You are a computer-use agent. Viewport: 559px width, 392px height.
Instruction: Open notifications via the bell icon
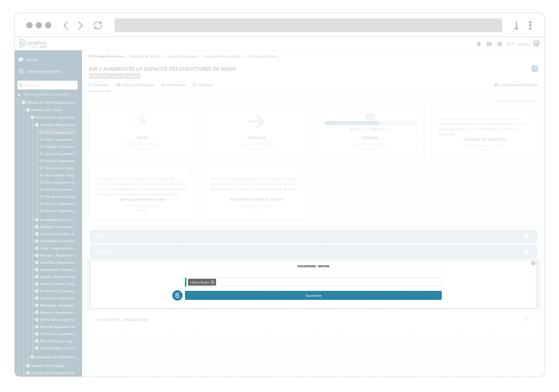479,44
